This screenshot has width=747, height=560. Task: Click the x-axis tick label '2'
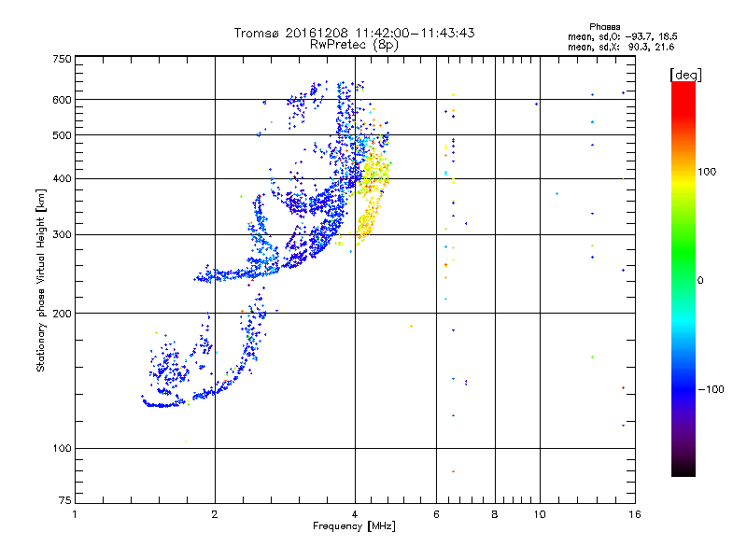[215, 514]
